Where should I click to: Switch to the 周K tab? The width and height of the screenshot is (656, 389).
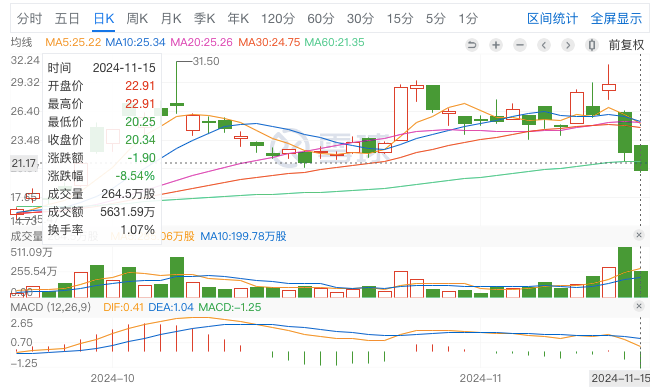coord(137,19)
